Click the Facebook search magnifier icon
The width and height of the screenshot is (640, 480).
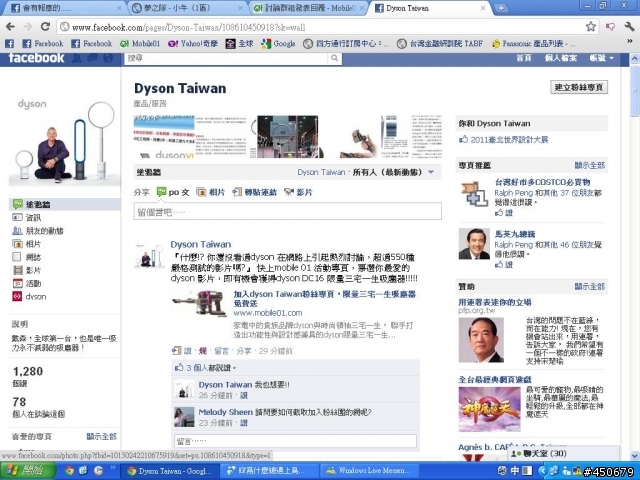pos(334,58)
